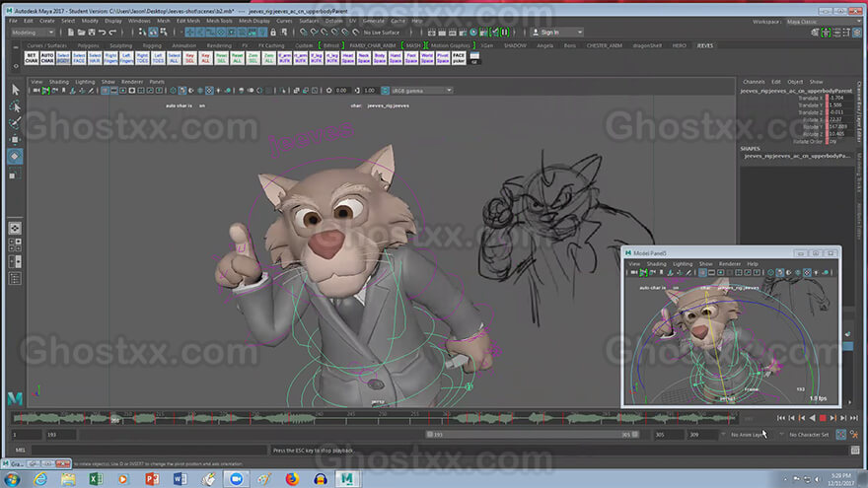Switch to the CHESTER_ANIM shelf tab

coord(604,46)
